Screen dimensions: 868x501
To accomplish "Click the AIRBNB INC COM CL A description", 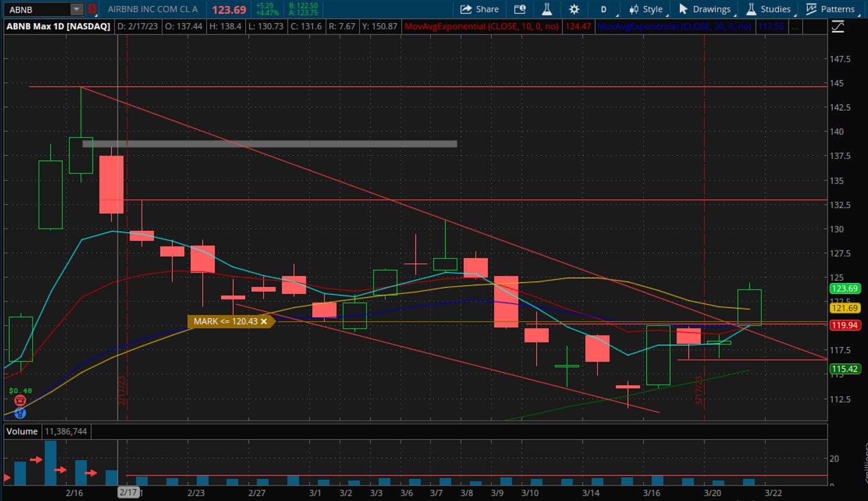I will [x=153, y=9].
